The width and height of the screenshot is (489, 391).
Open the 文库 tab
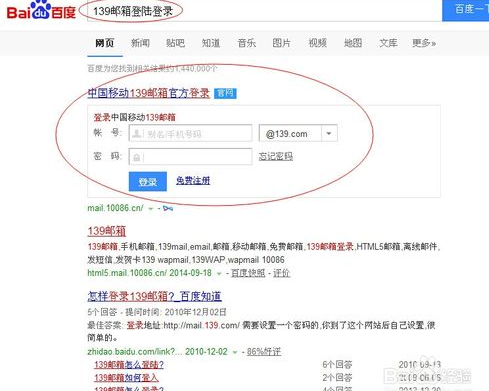(x=388, y=43)
